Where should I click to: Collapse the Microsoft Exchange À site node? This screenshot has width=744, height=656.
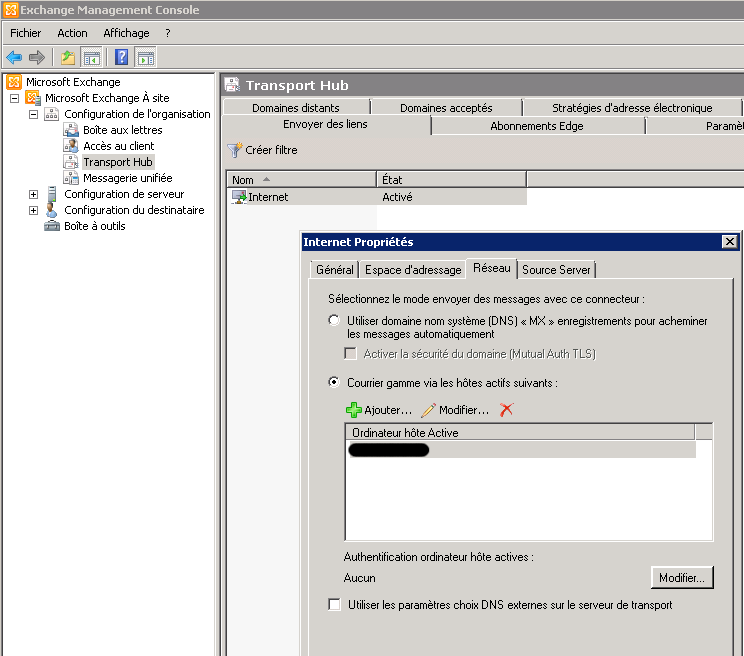click(15, 98)
